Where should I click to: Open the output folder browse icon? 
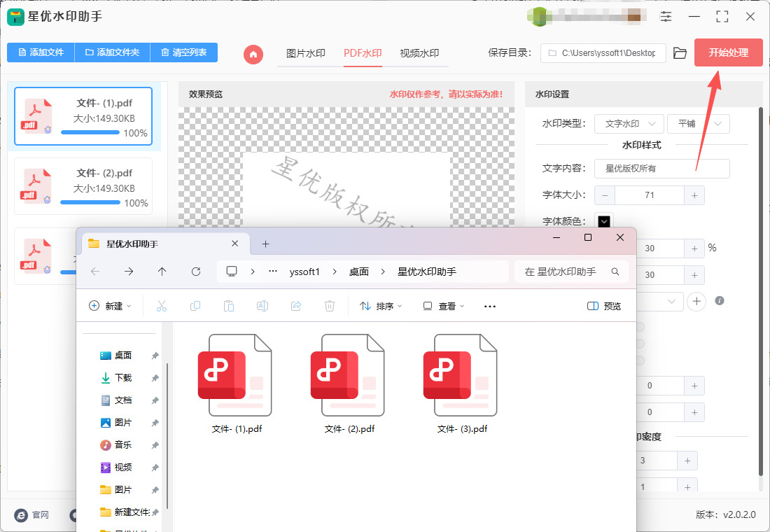pyautogui.click(x=680, y=53)
